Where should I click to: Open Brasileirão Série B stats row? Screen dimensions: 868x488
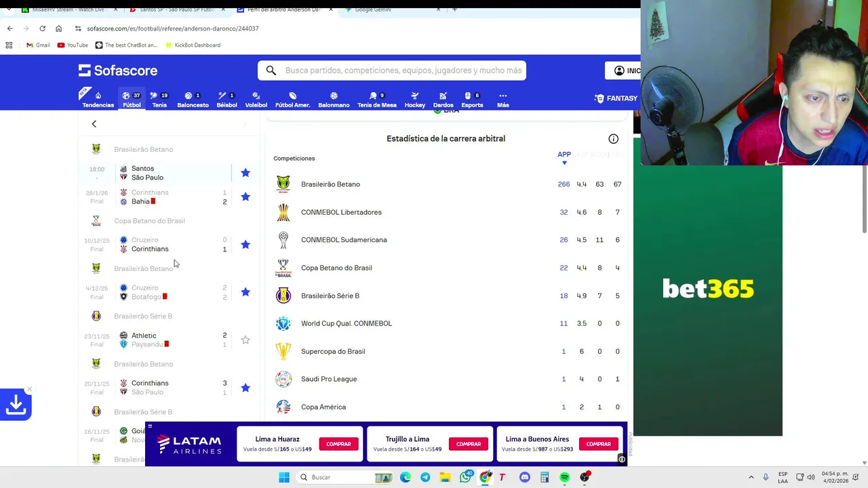tap(448, 296)
